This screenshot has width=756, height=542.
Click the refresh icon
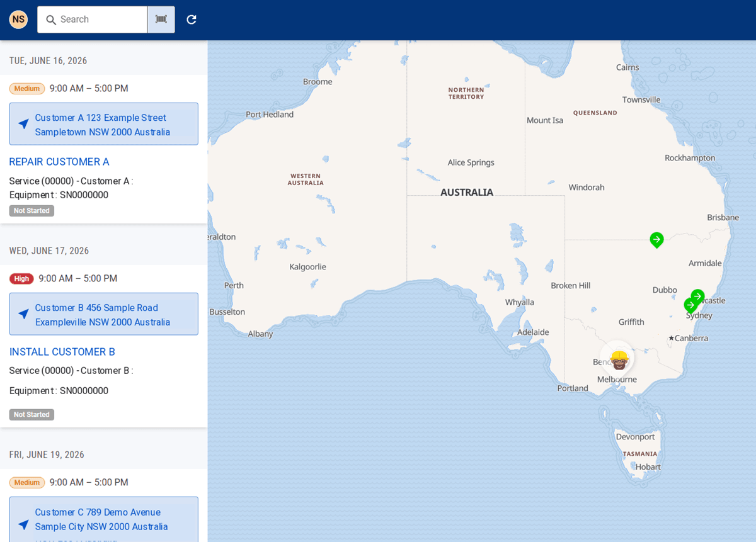pos(192,20)
